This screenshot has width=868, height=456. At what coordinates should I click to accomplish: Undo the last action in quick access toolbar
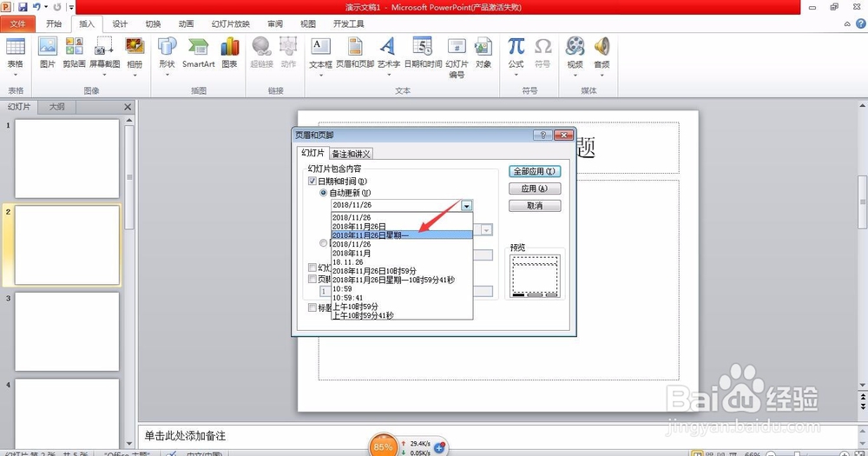(36, 7)
